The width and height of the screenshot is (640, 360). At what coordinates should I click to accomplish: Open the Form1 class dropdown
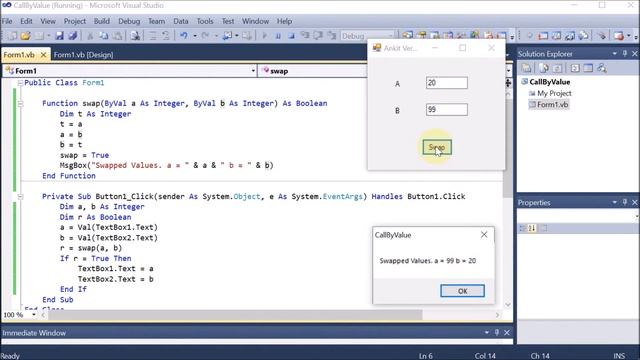click(x=253, y=71)
